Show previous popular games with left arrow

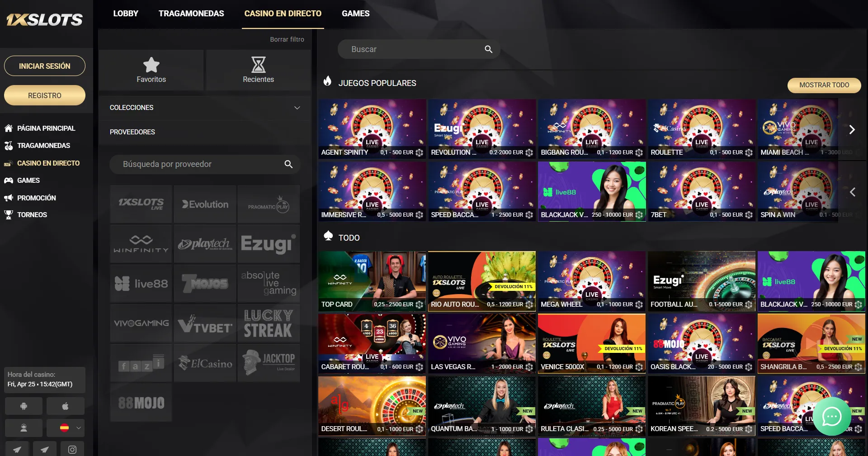852,192
